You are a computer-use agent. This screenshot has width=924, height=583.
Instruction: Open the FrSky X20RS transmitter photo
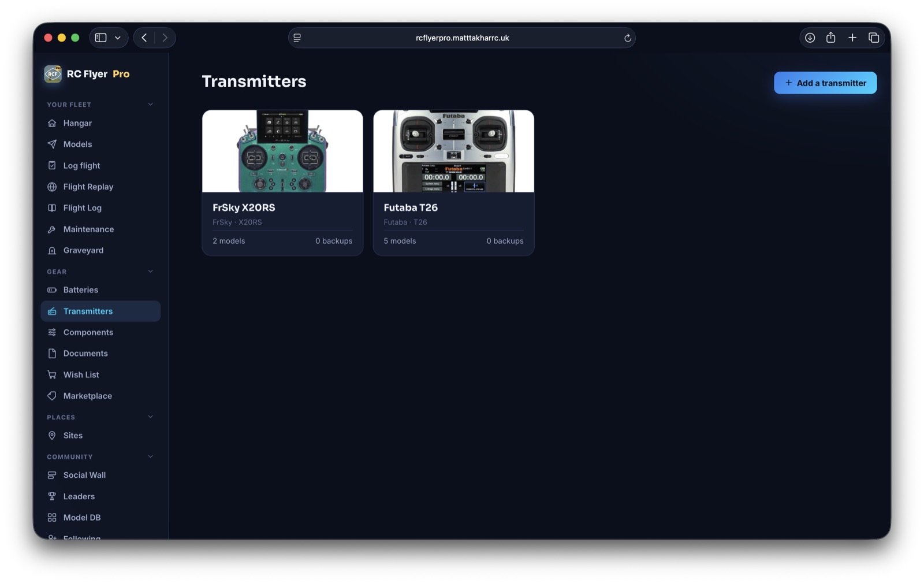[x=282, y=151]
